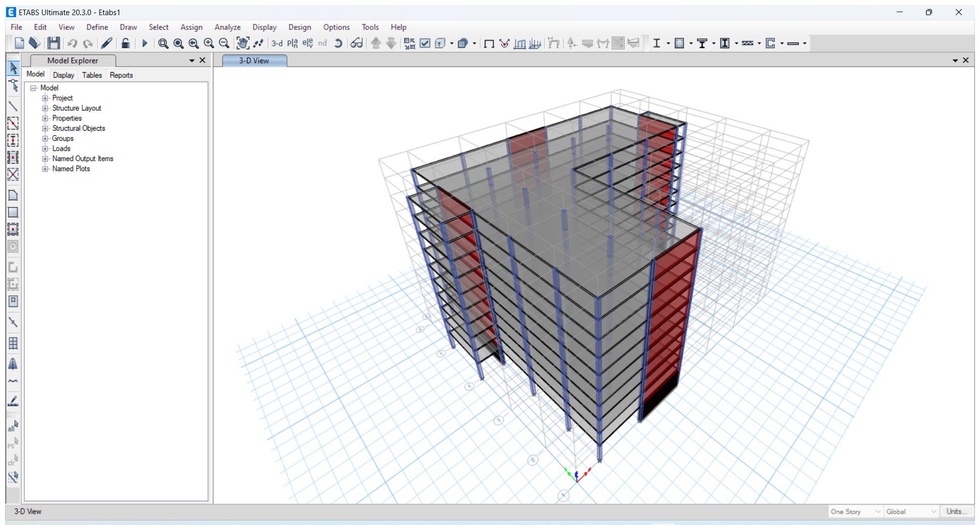The height and width of the screenshot is (525, 980).
Task: Close the Model Explorer panel
Action: tap(203, 61)
